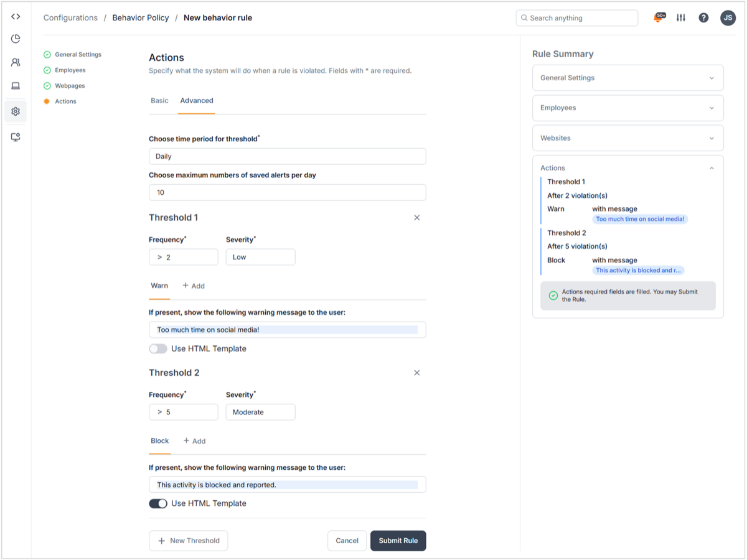Open Actions step in left list
747x560 pixels.
[x=65, y=101]
